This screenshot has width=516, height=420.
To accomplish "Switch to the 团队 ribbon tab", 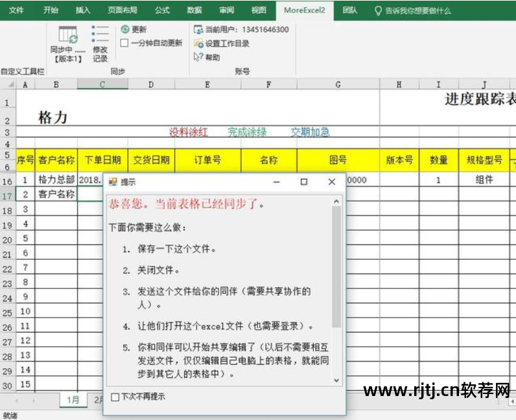I will pos(350,10).
